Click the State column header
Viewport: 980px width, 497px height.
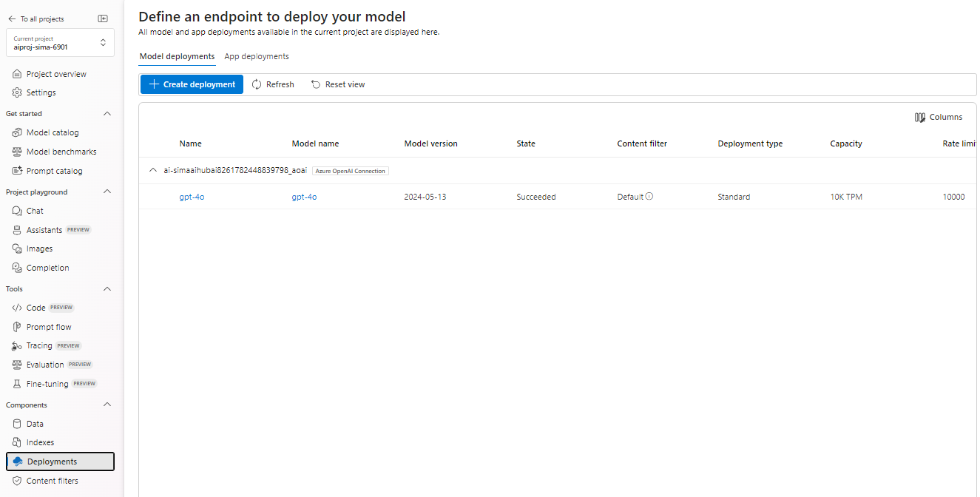tap(526, 143)
